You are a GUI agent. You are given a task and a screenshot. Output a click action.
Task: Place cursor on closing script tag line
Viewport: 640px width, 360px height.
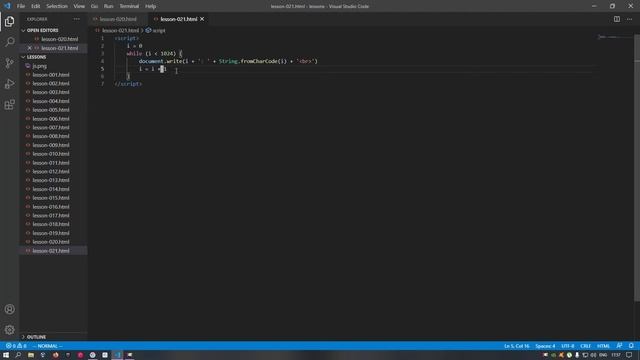point(128,84)
